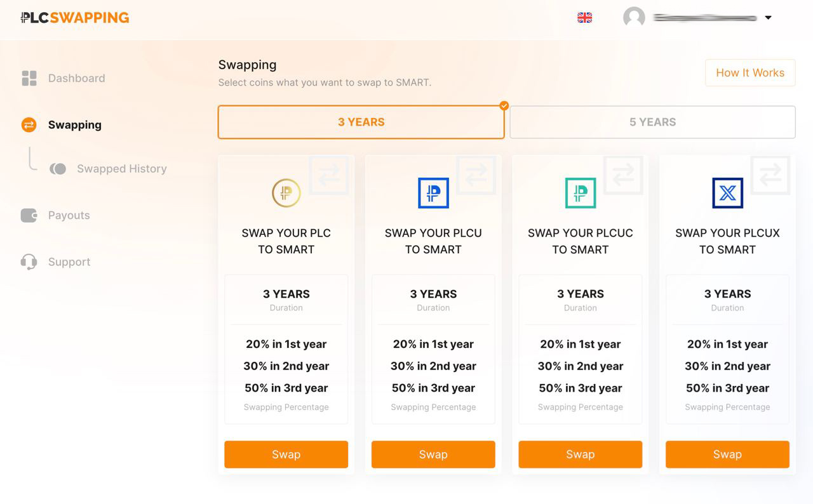Click the teal PLCUC coin icon
Viewport: 813px width, 504px height.
pyautogui.click(x=581, y=193)
